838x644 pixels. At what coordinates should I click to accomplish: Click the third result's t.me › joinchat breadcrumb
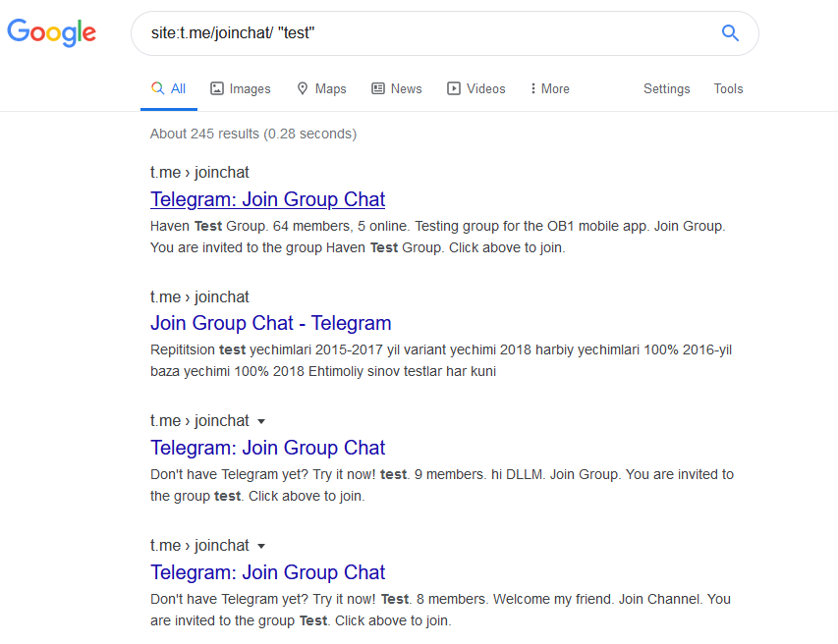[199, 421]
